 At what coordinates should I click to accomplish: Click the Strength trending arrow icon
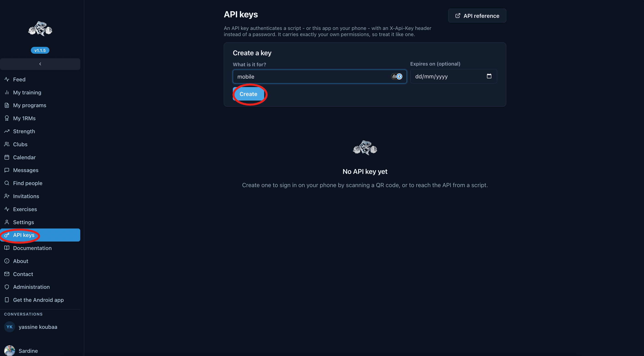[x=7, y=131]
